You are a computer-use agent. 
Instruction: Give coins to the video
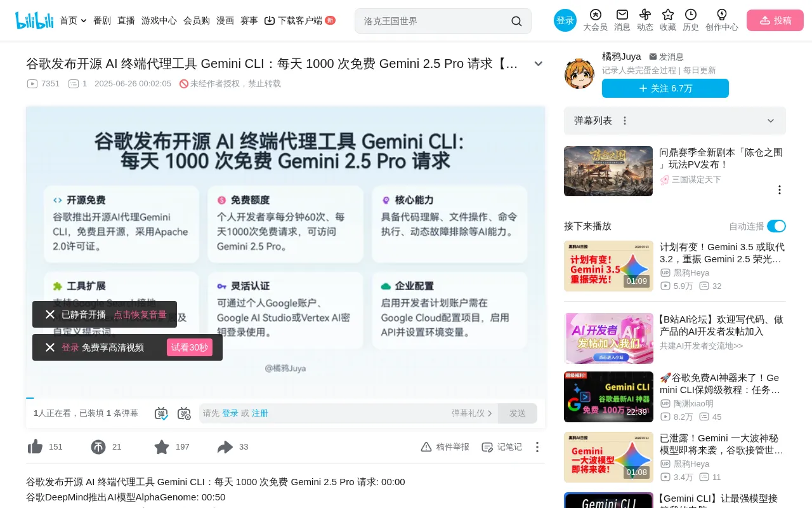(x=98, y=447)
